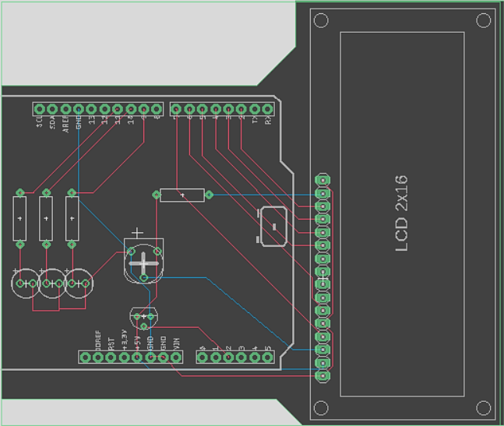Select digital pin 4 pad
This screenshot has height=426, width=504.
(215, 109)
